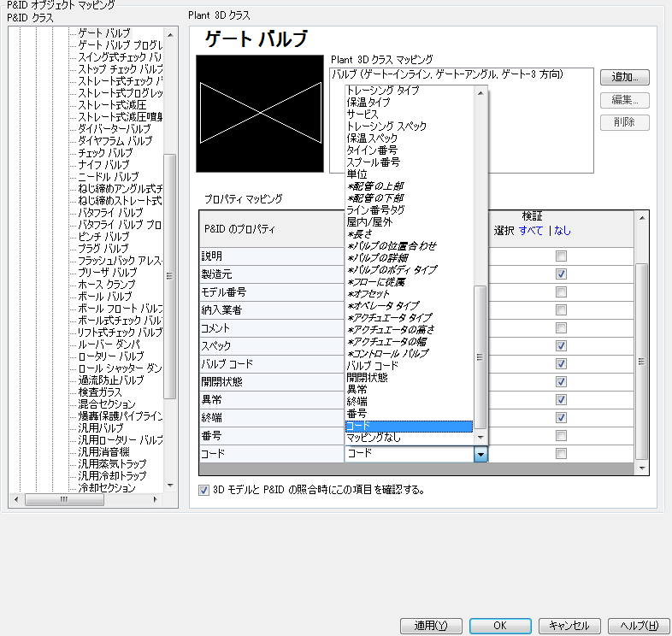The height and width of the screenshot is (636, 672).
Task: Check the モデル番号 verification checkbox
Action: (561, 291)
